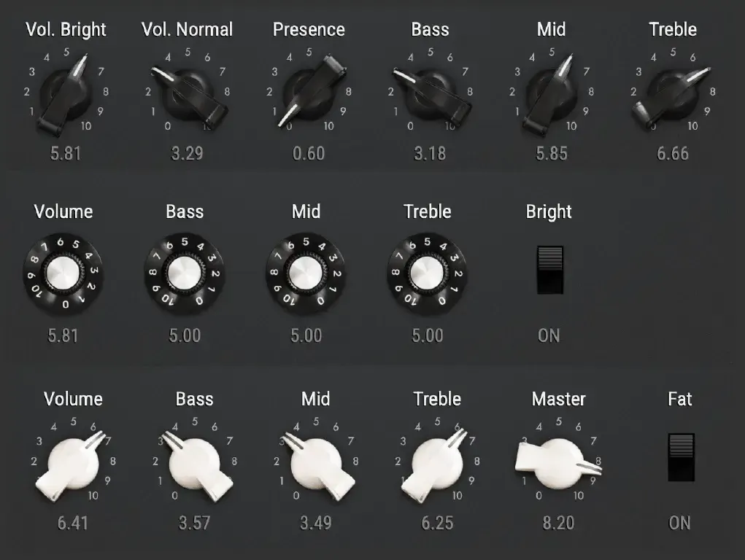The height and width of the screenshot is (560, 745).
Task: Turn the middle-row Bass knob
Action: coord(184,275)
